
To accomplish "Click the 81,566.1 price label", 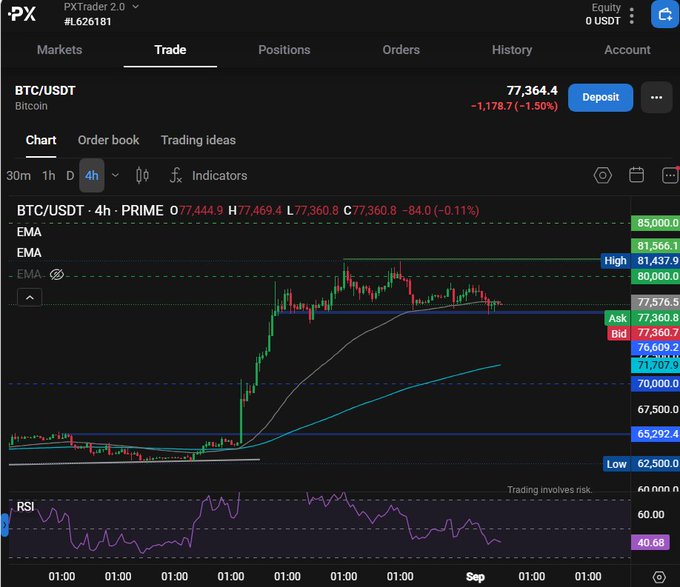I will (655, 246).
